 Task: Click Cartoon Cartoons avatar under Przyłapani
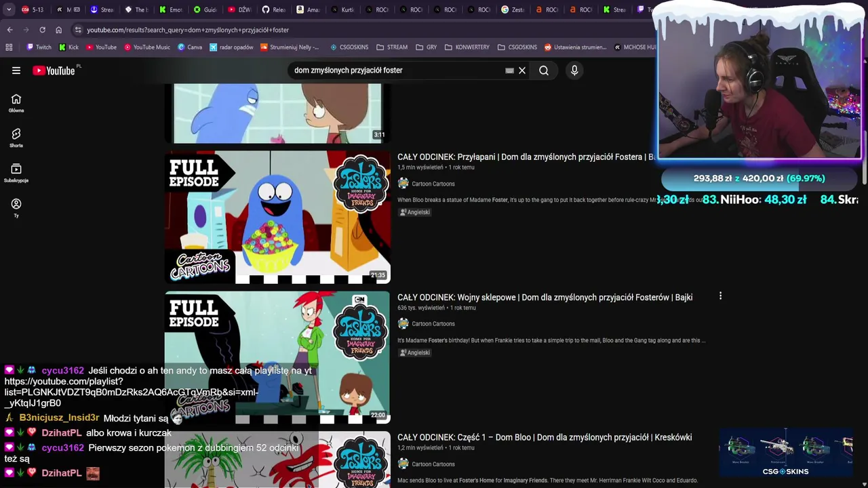click(403, 184)
